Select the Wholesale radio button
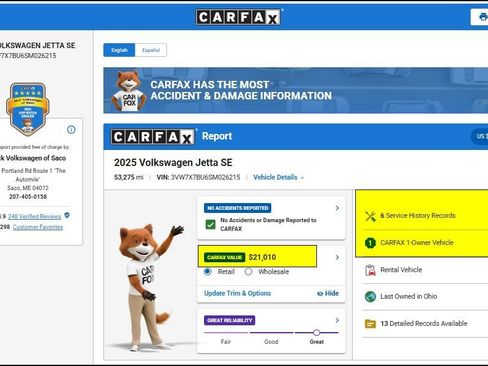Image resolution: width=488 pixels, height=366 pixels. (248, 272)
